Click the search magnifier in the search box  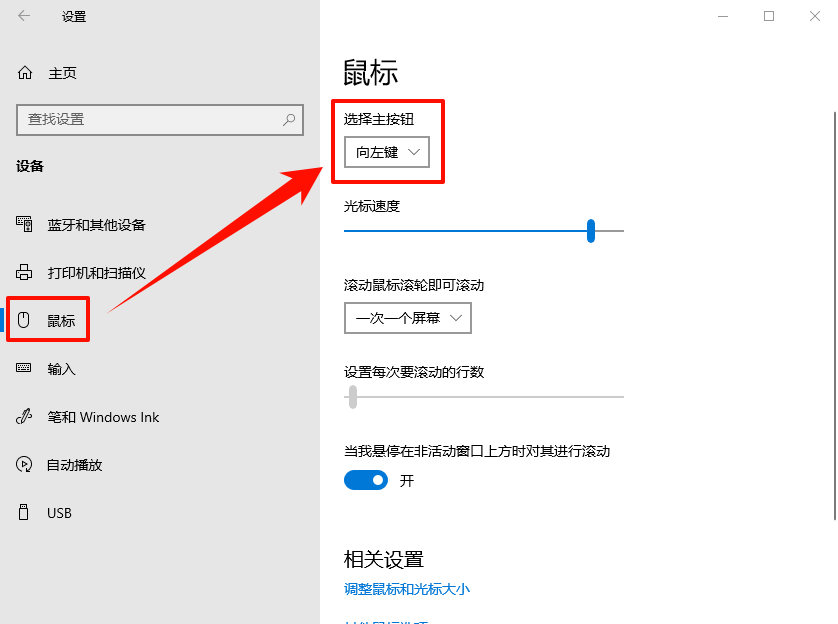coord(288,120)
